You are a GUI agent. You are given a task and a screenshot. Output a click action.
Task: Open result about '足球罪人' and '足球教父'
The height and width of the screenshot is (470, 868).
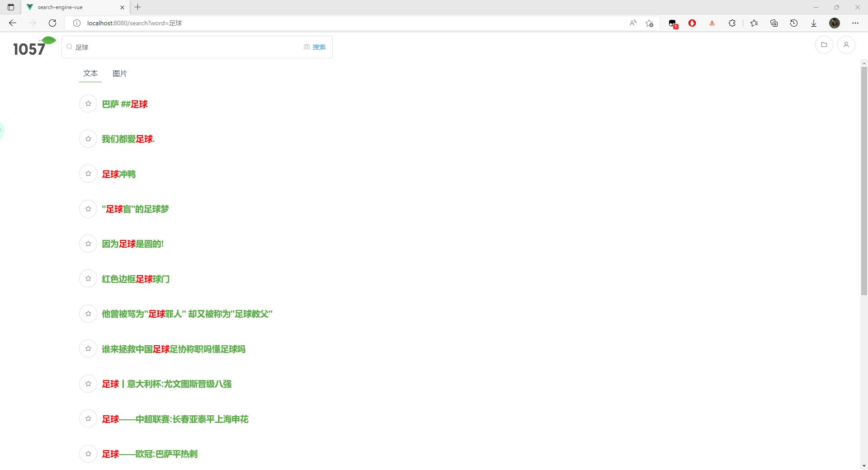coord(187,314)
